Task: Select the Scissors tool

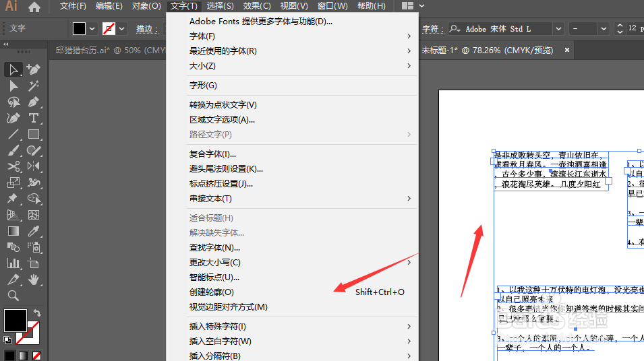Action: pyautogui.click(x=13, y=166)
